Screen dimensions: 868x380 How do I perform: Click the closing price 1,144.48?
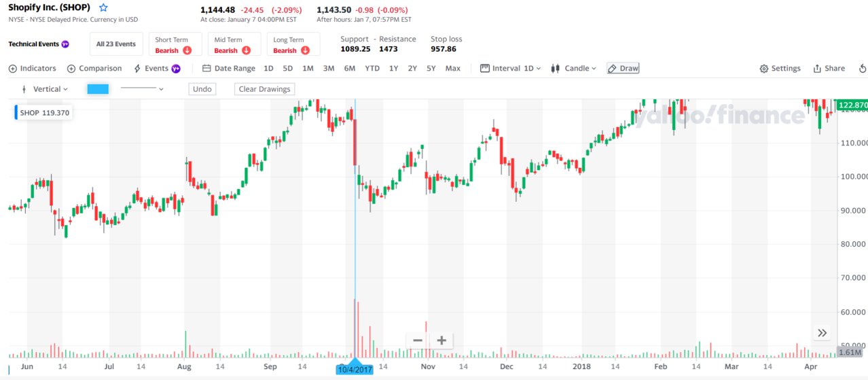(x=217, y=10)
